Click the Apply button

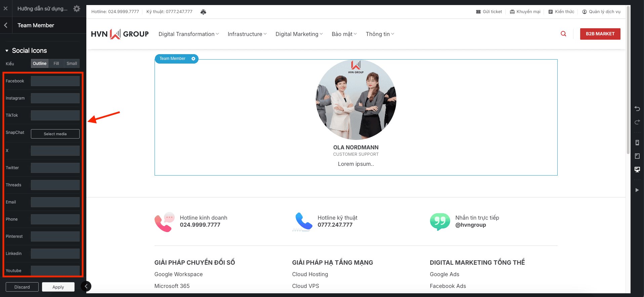coord(58,287)
